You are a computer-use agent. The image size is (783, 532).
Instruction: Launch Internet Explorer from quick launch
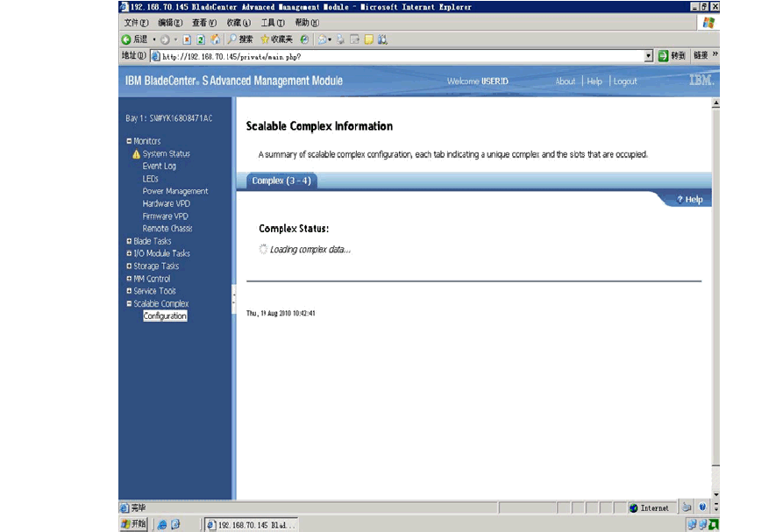162,524
